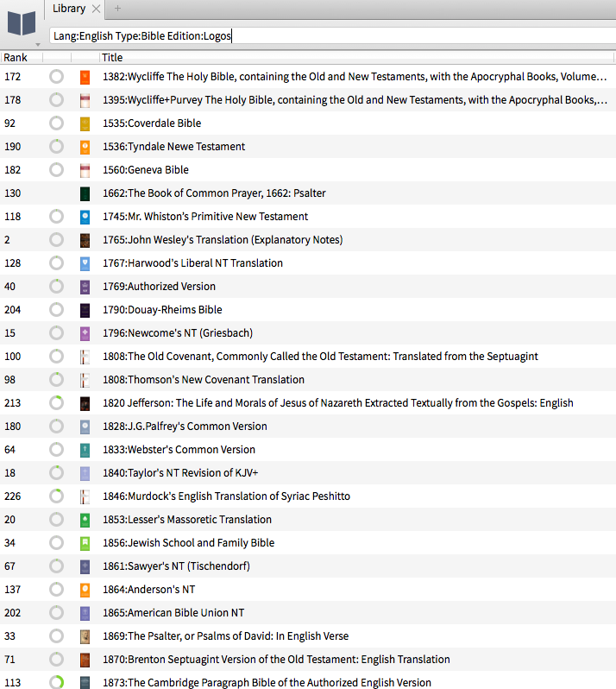
Task: Click progress ring for 1846 Murdock's Peshitto
Action: point(56,496)
